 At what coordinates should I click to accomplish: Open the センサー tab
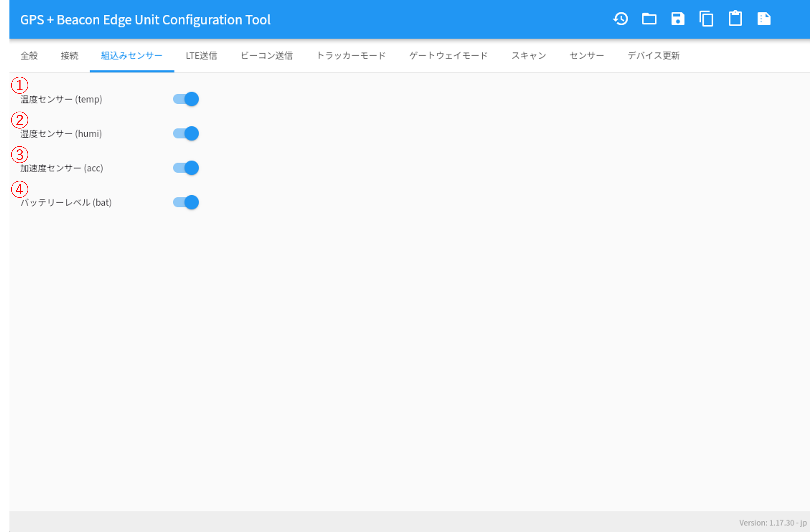(587, 56)
